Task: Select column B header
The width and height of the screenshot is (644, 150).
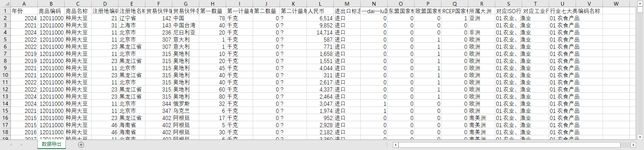Action: pyautogui.click(x=51, y=4)
